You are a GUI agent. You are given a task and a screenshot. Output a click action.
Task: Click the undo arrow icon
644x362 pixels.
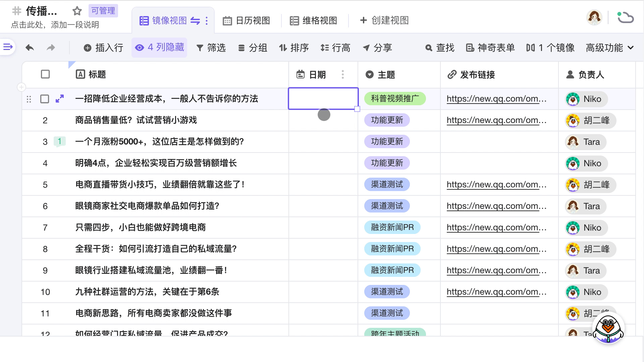(30, 48)
